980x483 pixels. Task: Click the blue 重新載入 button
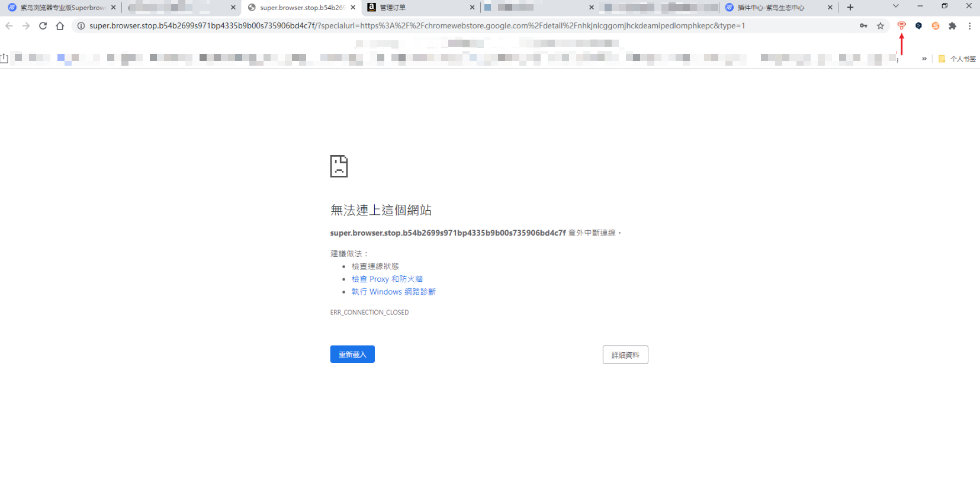(x=352, y=354)
